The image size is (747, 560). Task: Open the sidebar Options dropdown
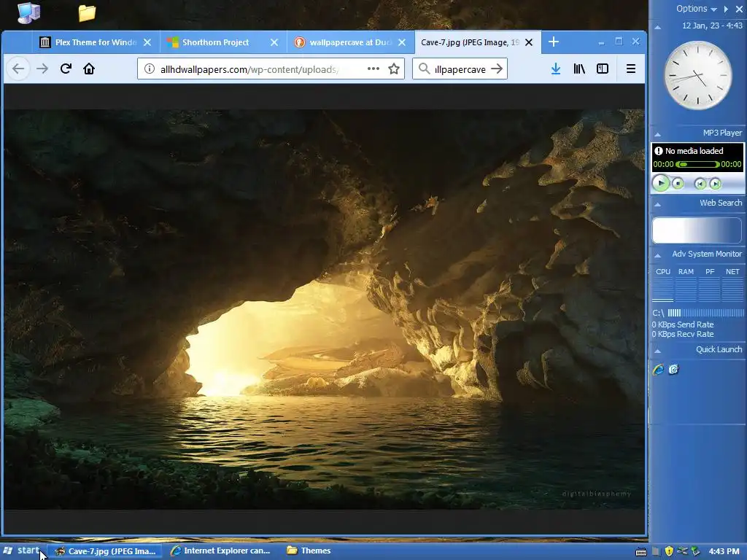coord(696,9)
